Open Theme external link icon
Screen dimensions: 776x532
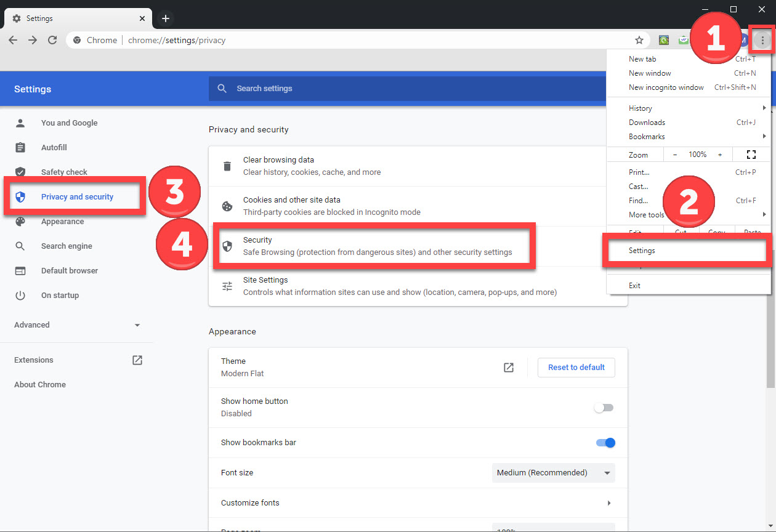[x=509, y=368]
